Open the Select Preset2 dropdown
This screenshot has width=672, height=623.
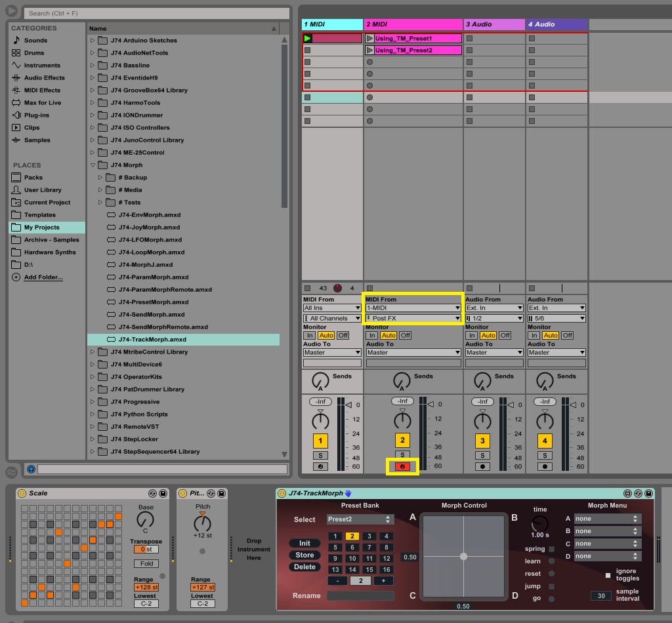pos(360,519)
